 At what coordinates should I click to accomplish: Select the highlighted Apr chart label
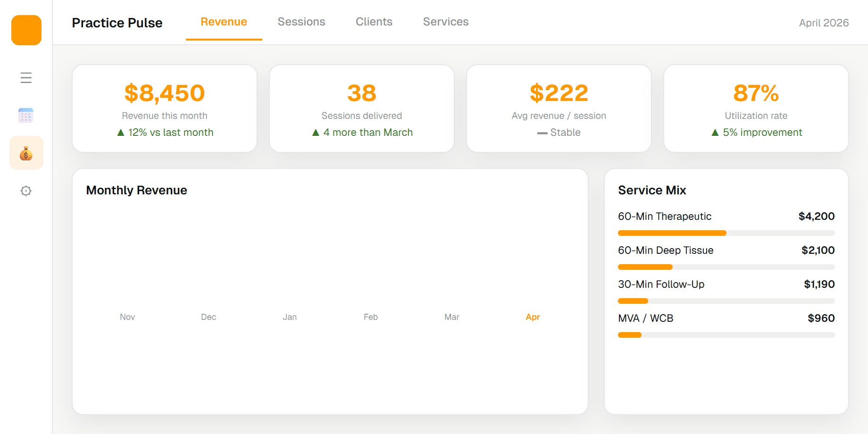[533, 317]
